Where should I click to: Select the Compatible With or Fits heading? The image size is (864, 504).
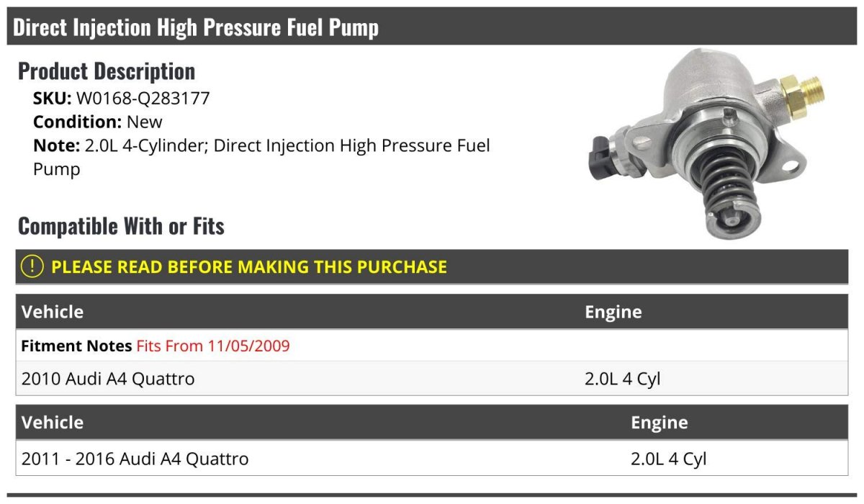point(121,226)
